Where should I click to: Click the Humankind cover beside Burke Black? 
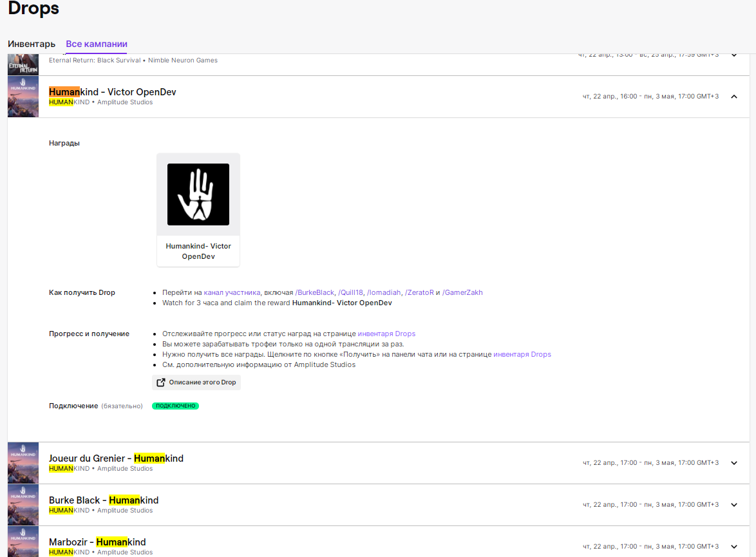[x=23, y=505]
